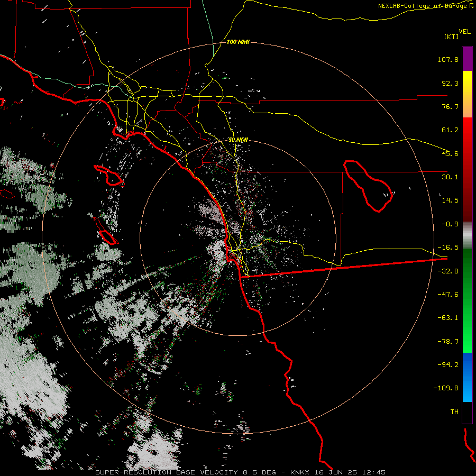Click the TH threshold label
The width and height of the screenshot is (476, 476).
(454, 412)
